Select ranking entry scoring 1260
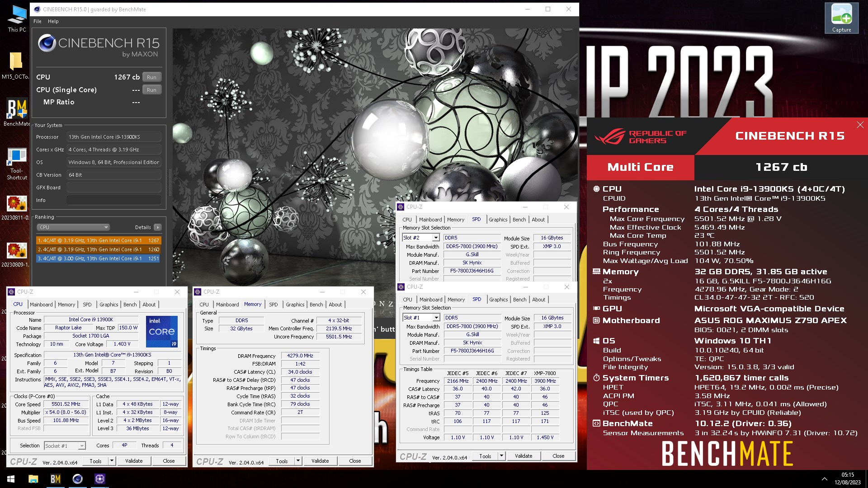The width and height of the screenshot is (868, 488). (99, 249)
